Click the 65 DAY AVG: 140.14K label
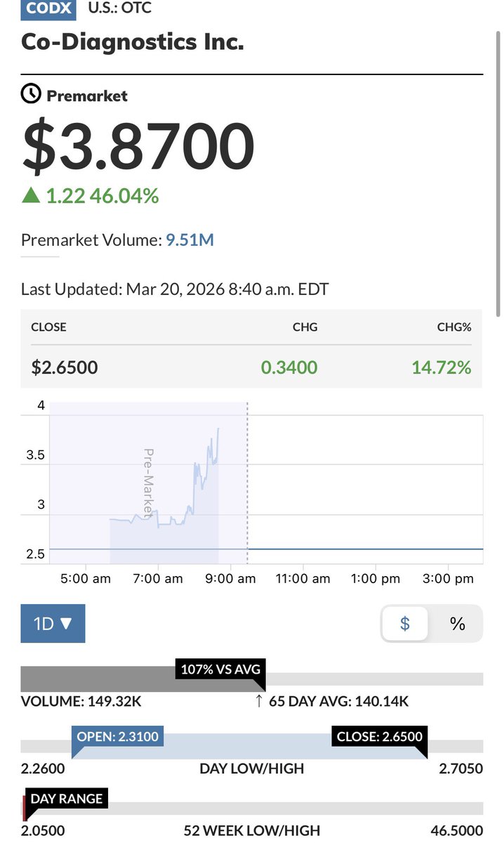The width and height of the screenshot is (504, 843). 338,701
